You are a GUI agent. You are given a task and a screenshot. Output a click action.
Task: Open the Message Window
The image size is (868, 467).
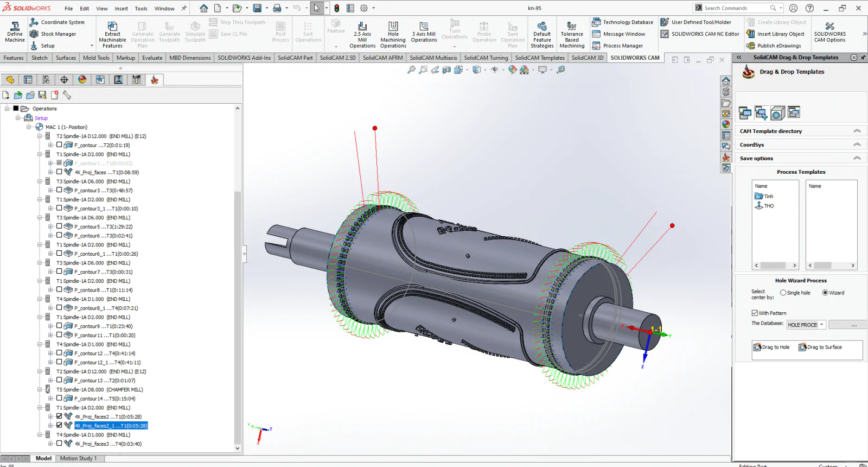(619, 34)
